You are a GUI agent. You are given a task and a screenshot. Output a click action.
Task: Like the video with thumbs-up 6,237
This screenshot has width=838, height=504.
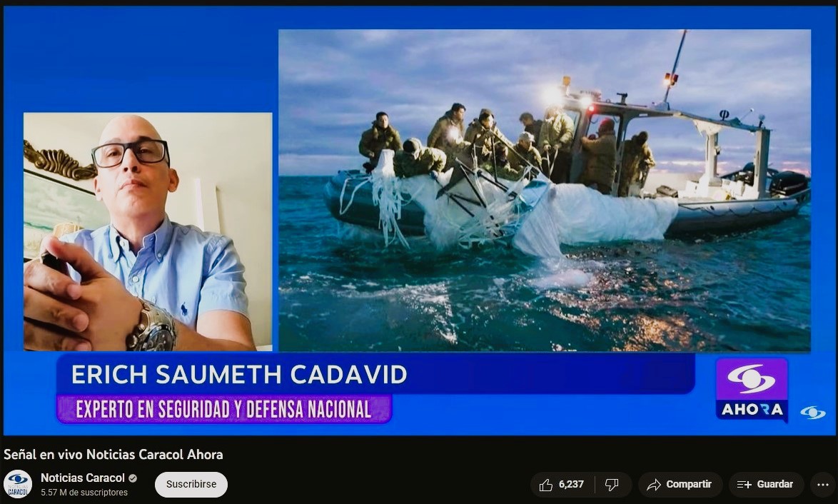[562, 485]
